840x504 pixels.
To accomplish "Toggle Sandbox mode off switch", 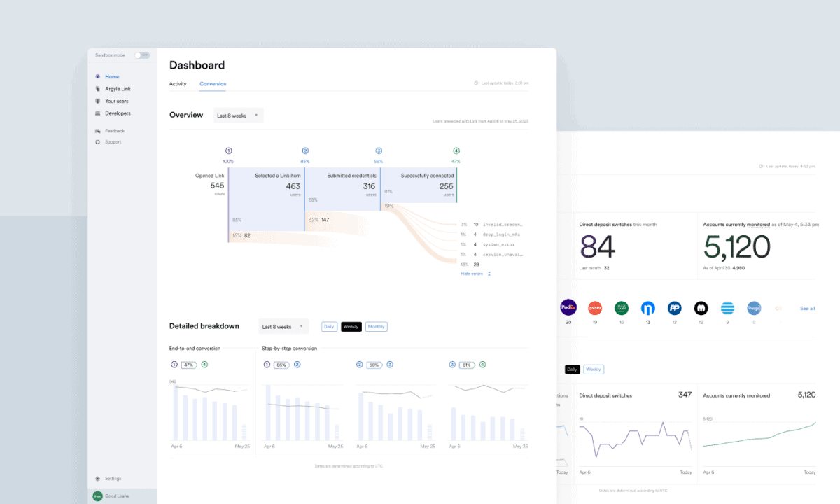I will pyautogui.click(x=142, y=55).
